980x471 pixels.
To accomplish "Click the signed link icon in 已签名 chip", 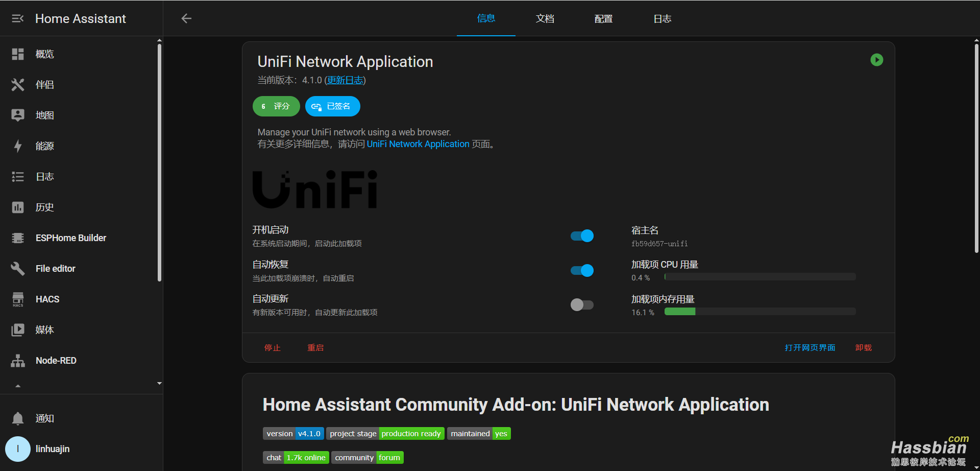I will pos(316,106).
